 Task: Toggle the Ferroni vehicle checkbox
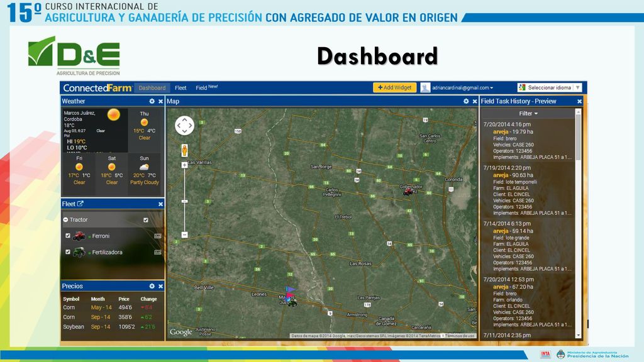pos(68,236)
